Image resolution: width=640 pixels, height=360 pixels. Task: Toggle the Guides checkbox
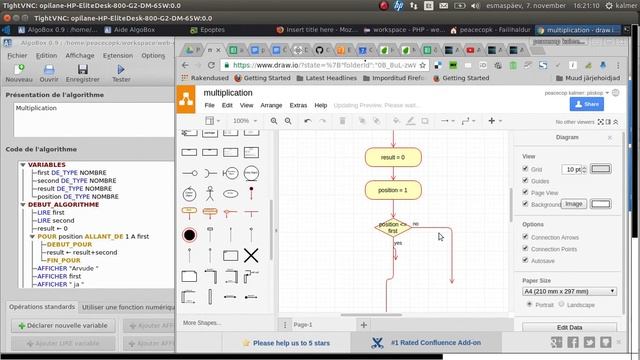tap(525, 180)
